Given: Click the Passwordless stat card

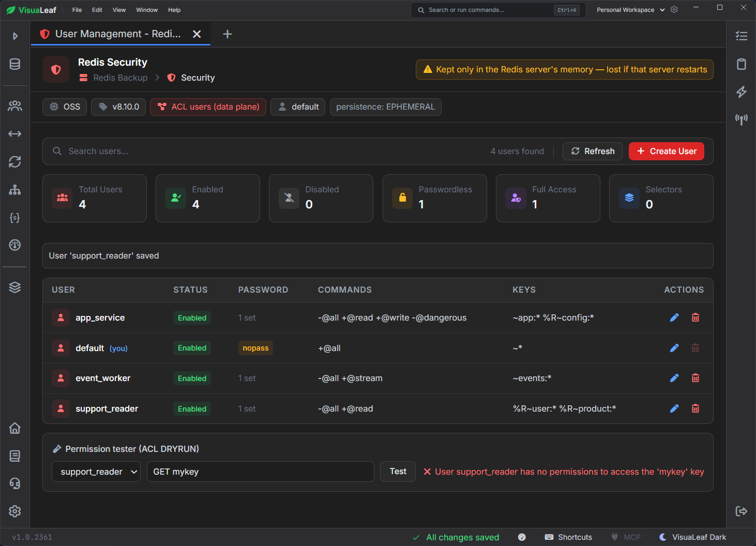Looking at the screenshot, I should point(434,198).
